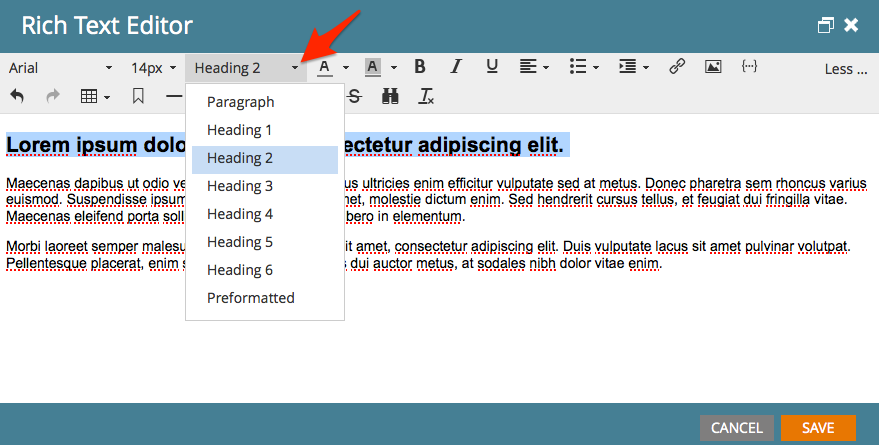Click Less to collapse the toolbar
The image size is (879, 445).
click(x=845, y=69)
